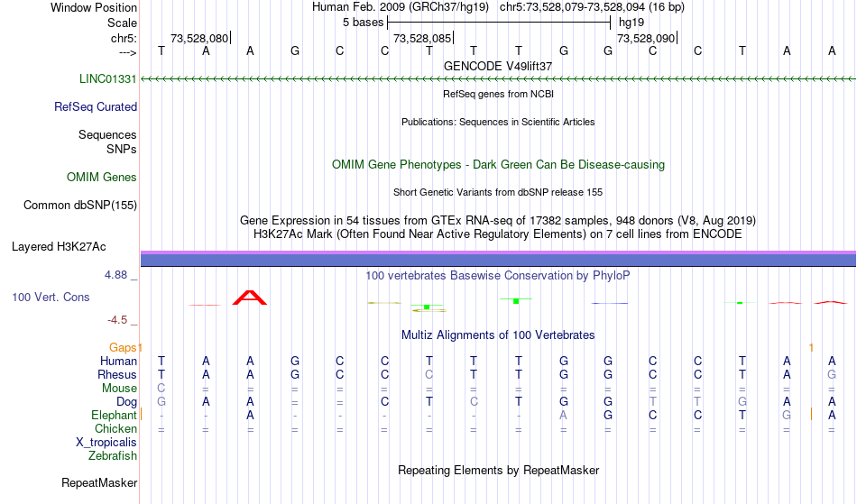Click the RepeatMasker track label
857x504 pixels.
point(99,482)
